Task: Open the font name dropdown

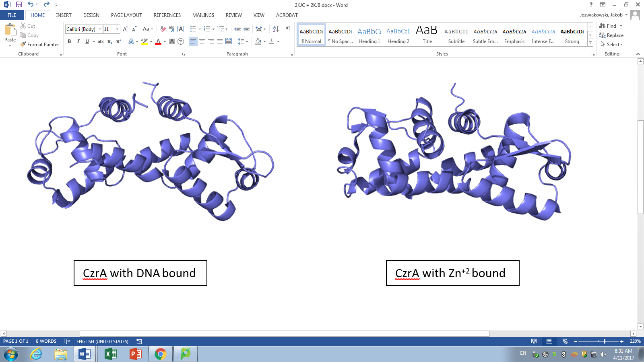Action: pyautogui.click(x=100, y=29)
